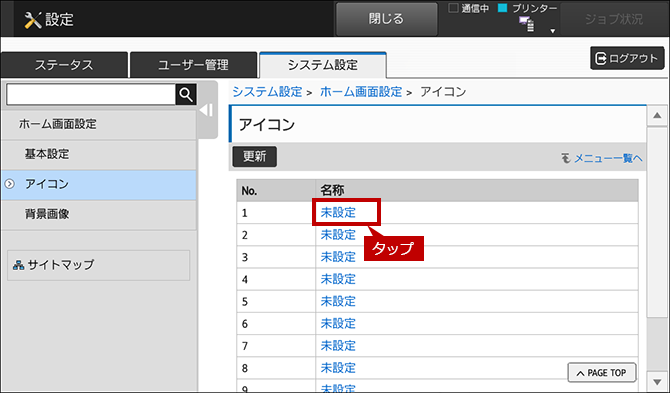Open 基本設定 in the sidebar
The width and height of the screenshot is (670, 393).
point(99,154)
